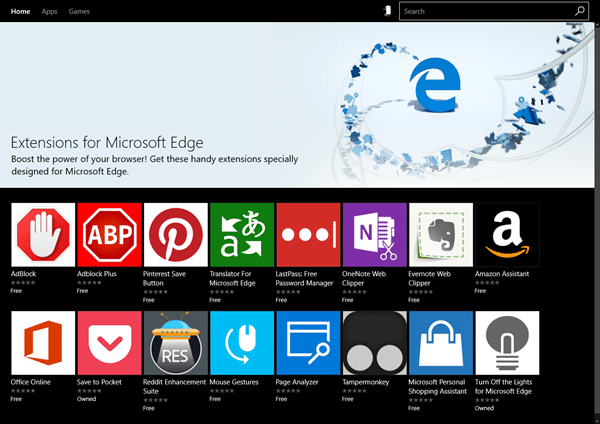This screenshot has width=600, height=424.
Task: Click the LastPass: Free Password Manager title
Action: point(304,278)
